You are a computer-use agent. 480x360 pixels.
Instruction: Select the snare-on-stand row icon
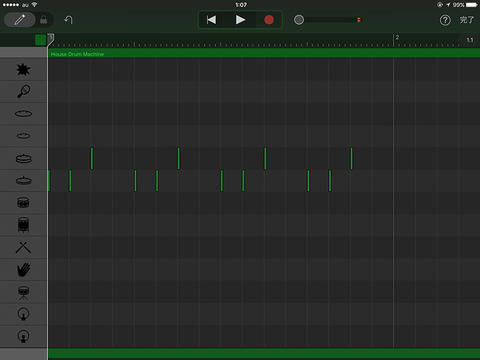coord(23,292)
